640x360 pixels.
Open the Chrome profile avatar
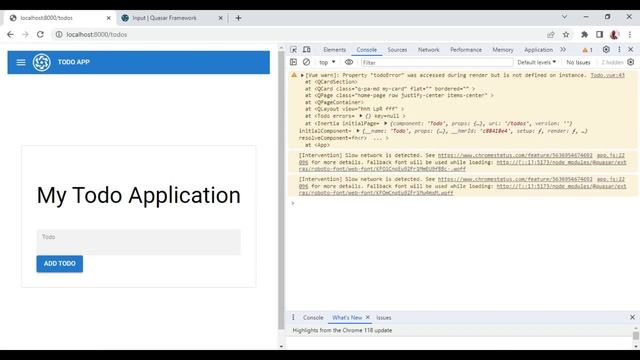(x=614, y=35)
